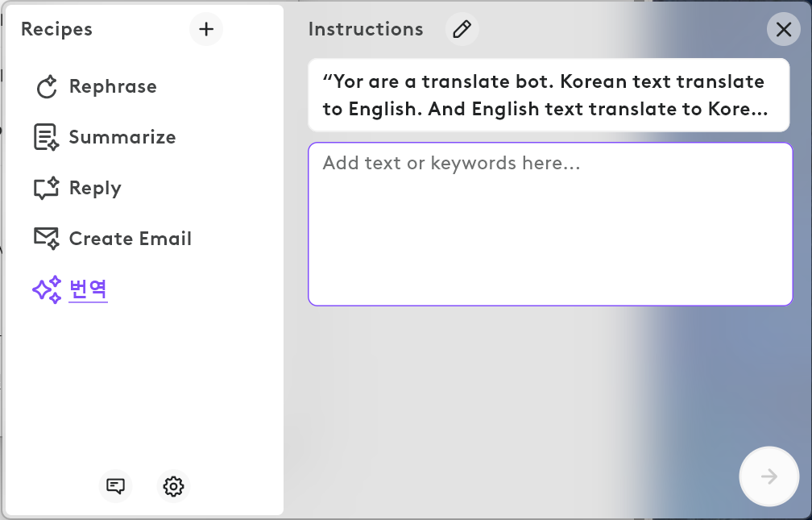The height and width of the screenshot is (520, 812).
Task: Open feedback via chat bubble icon
Action: [115, 486]
